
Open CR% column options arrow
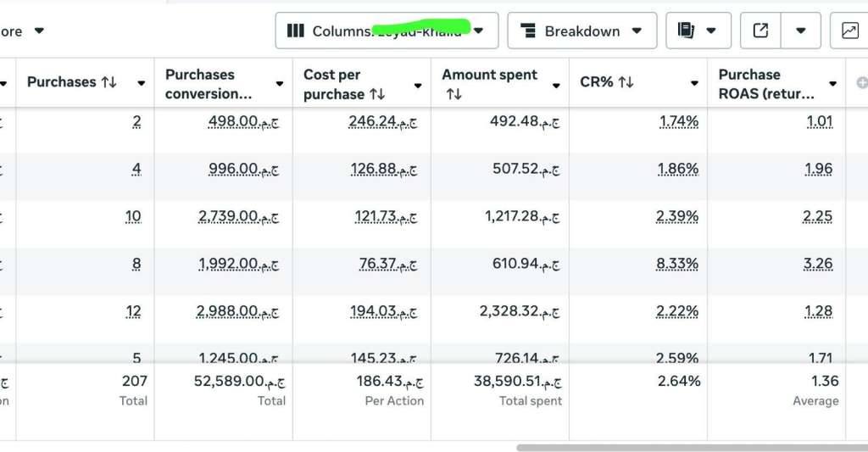pyautogui.click(x=694, y=84)
